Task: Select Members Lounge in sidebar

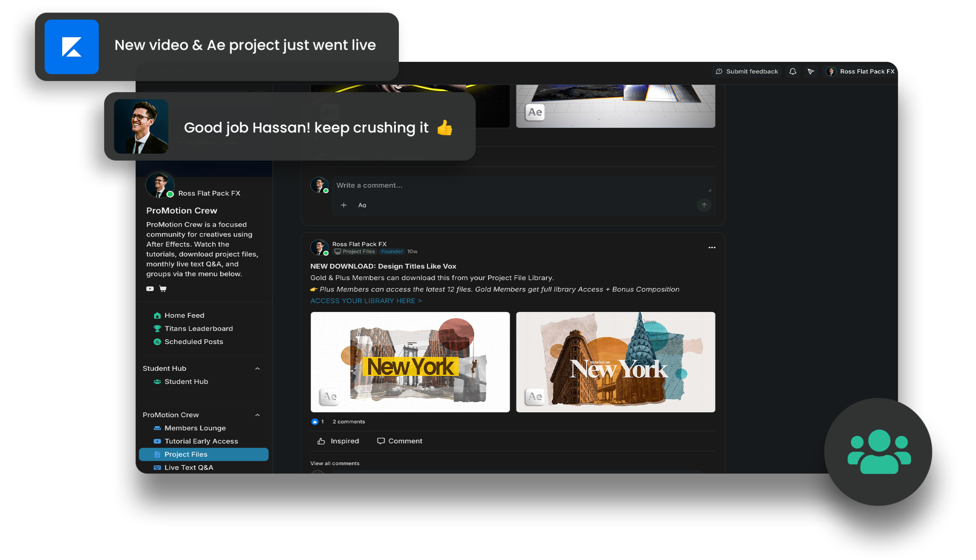Action: pyautogui.click(x=195, y=428)
